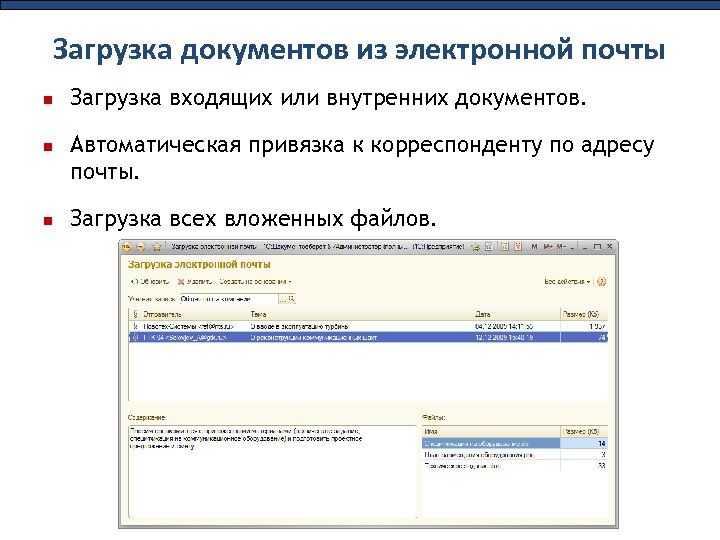Click the Удалить button with red cross

click(195, 281)
